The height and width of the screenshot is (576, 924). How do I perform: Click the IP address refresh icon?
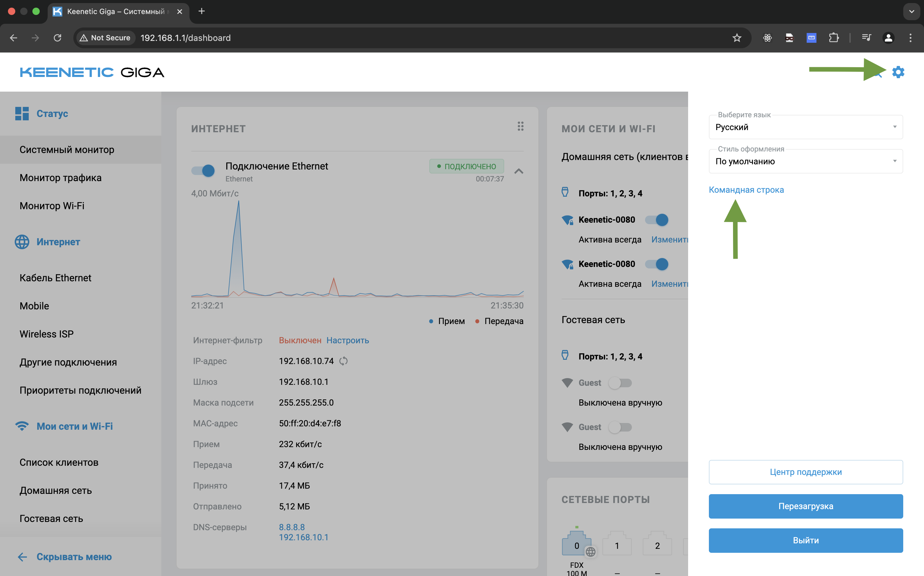(x=343, y=361)
